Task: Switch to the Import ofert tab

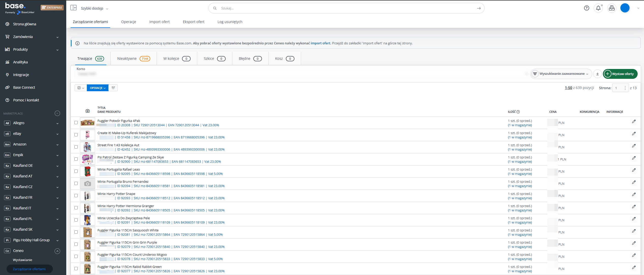Action: 159,22
